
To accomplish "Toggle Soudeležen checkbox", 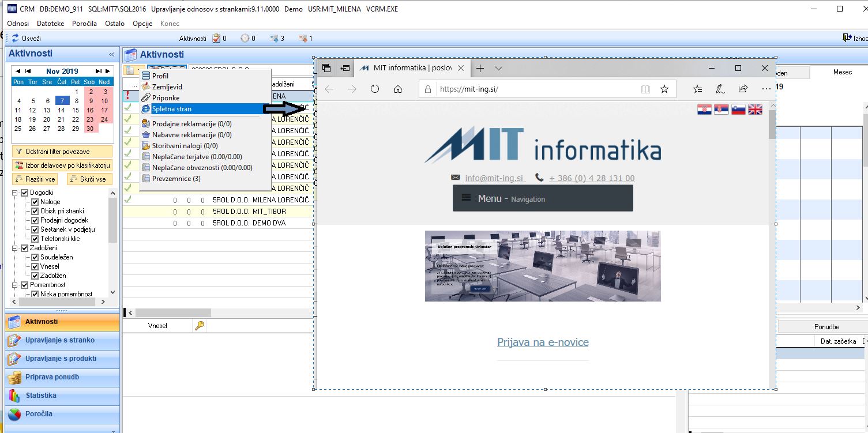I will [x=35, y=257].
